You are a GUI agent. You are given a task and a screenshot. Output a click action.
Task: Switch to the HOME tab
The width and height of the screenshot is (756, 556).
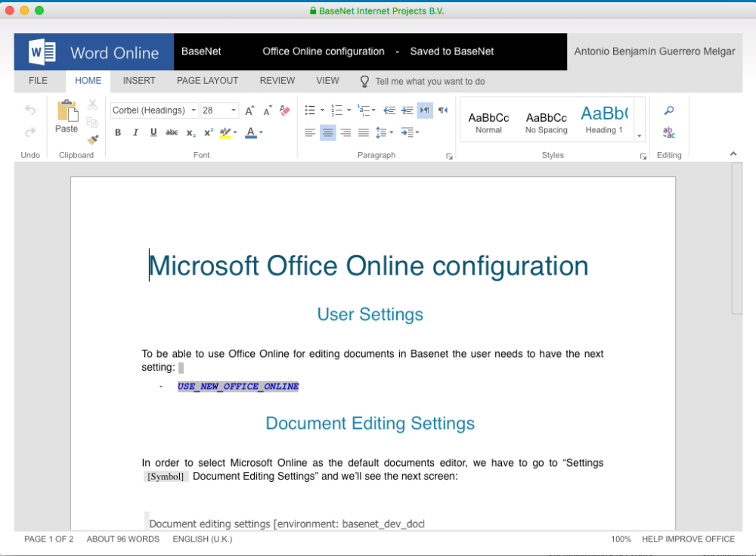[x=88, y=81]
